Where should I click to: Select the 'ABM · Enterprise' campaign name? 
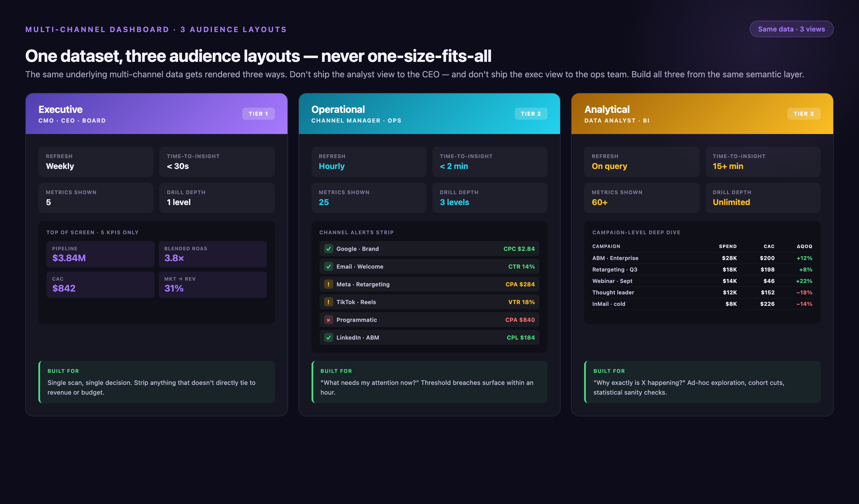615,258
